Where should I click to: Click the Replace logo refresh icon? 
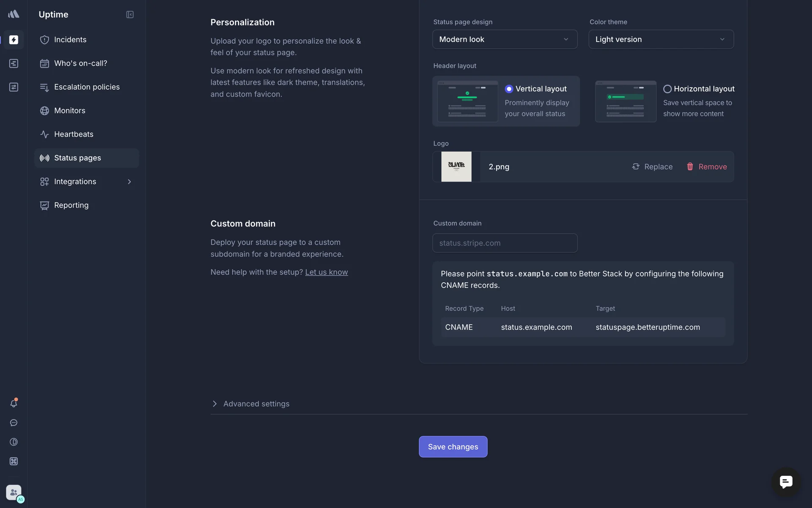[x=636, y=167]
